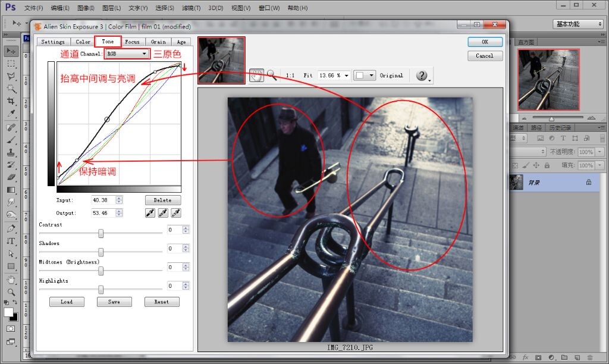Click the Delete curve point button

tap(163, 200)
